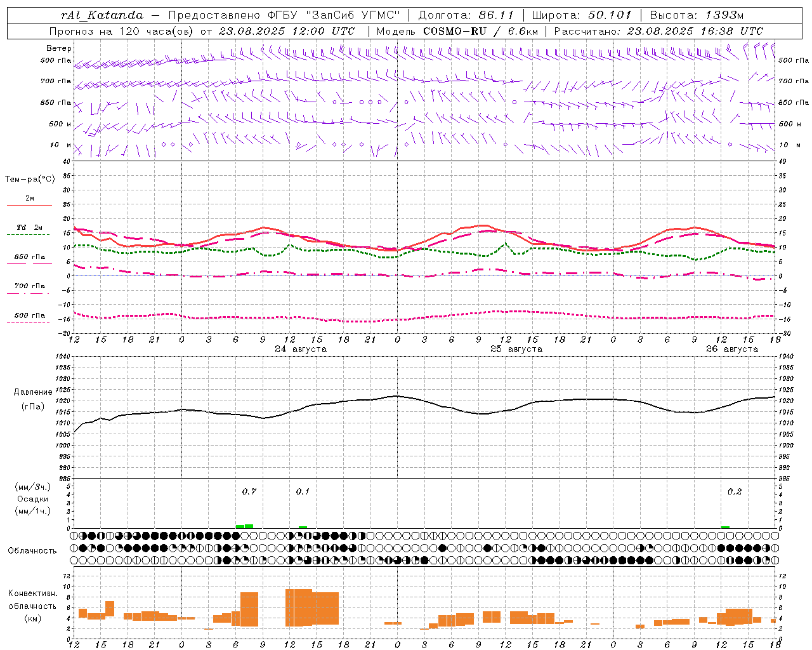
Task: Click the 'Давление' pressure label
Action: pos(33,392)
